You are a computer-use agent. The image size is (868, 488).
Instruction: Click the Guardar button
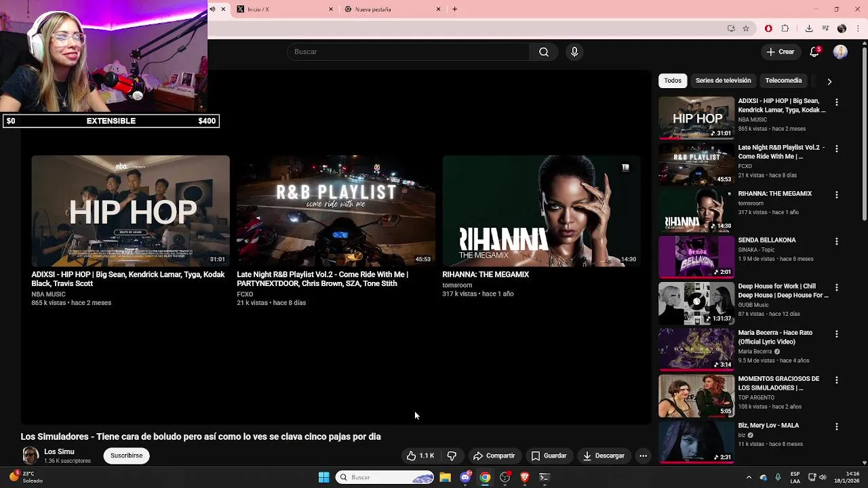tap(549, 456)
